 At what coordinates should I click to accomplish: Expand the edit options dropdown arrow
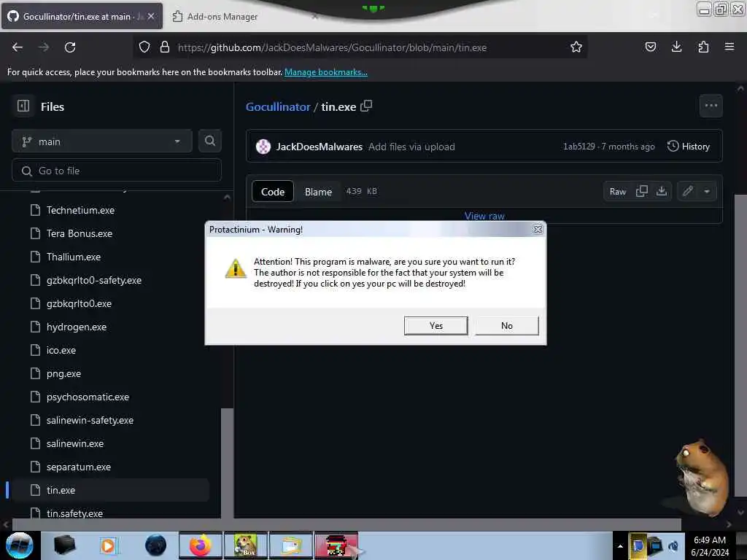pos(707,192)
